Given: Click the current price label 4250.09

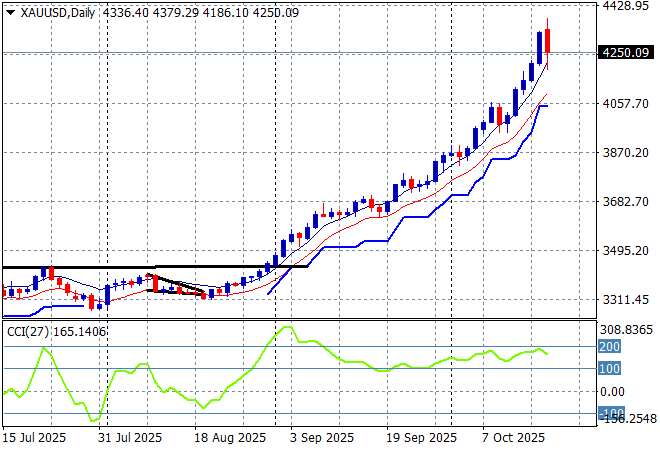Looking at the screenshot, I should click(628, 54).
